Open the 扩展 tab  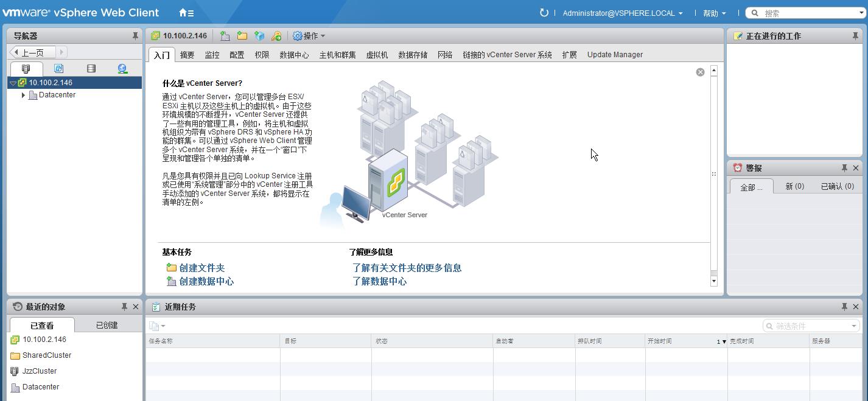(570, 55)
